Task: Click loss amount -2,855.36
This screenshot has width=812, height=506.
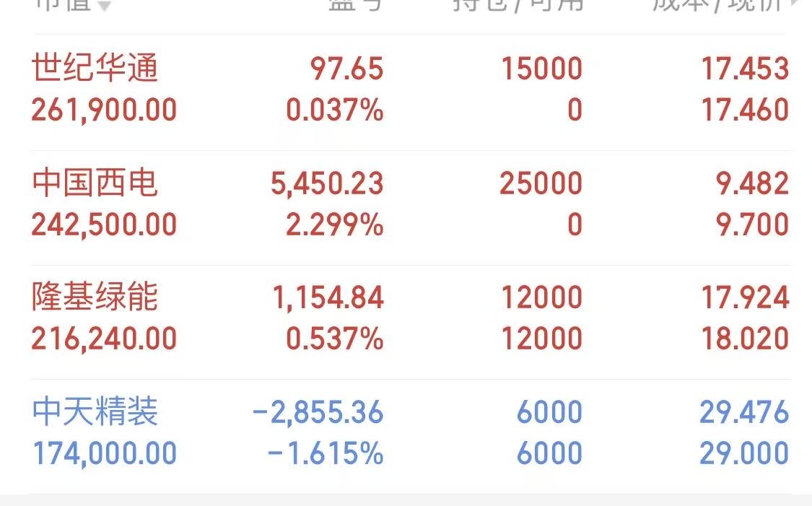Action: (x=318, y=412)
